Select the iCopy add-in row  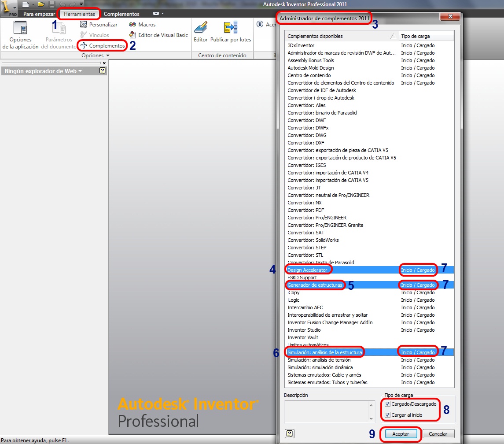[x=369, y=292]
